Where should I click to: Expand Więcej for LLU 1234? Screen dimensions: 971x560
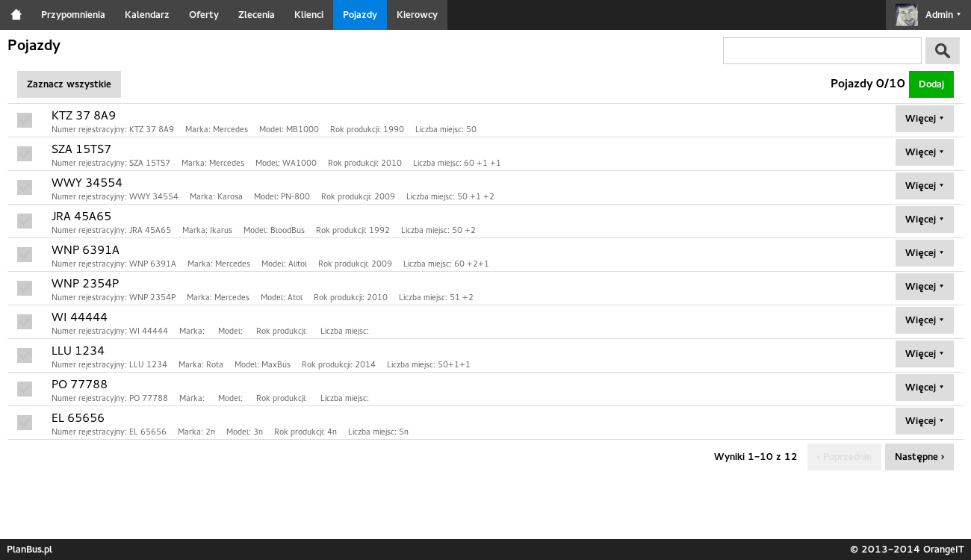(925, 354)
